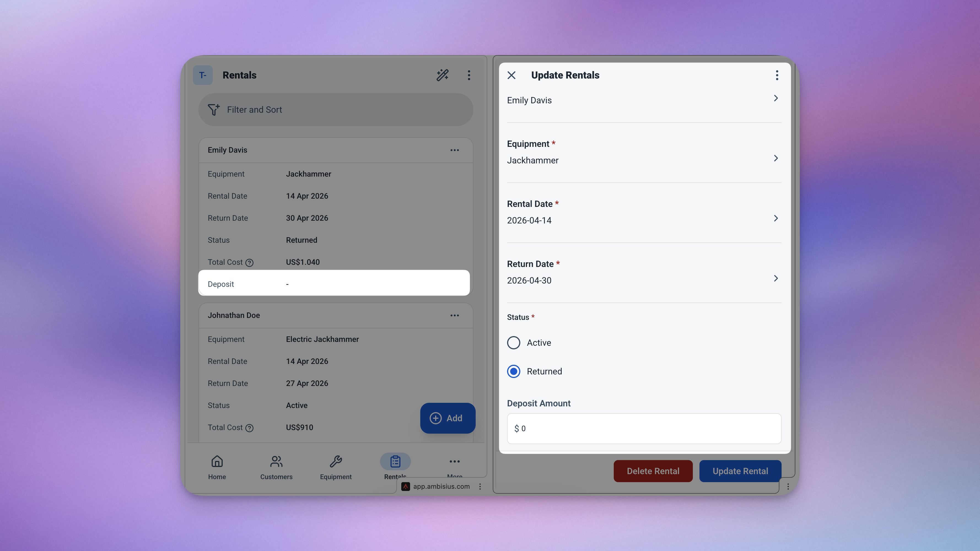Click the Deposit Amount input field
This screenshot has width=980, height=551.
(x=644, y=428)
